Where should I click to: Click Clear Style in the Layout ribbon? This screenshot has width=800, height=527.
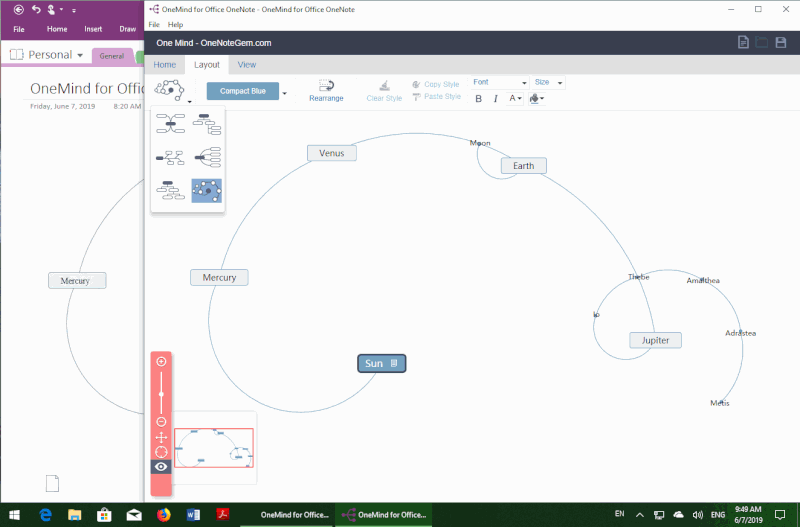[384, 91]
